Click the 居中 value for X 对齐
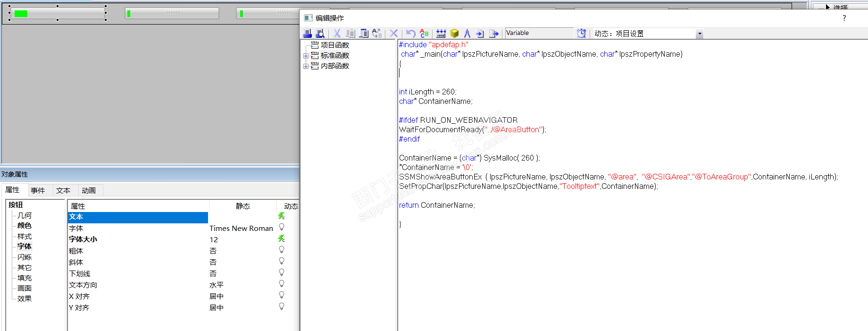This screenshot has height=331, width=868. pyautogui.click(x=217, y=297)
